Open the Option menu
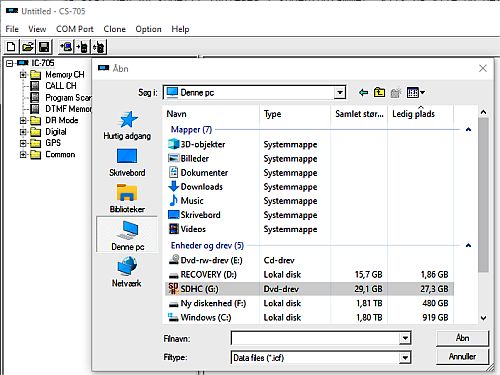The image size is (500, 375). tap(148, 29)
